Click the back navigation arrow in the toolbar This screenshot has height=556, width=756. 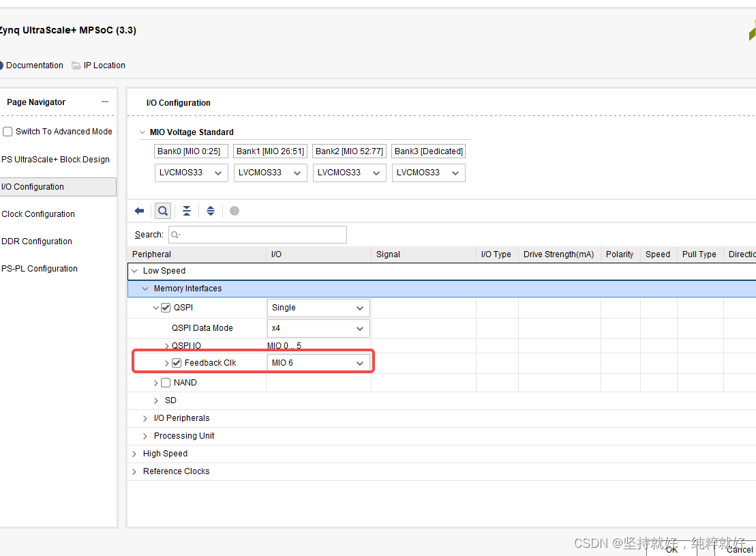[x=139, y=210]
